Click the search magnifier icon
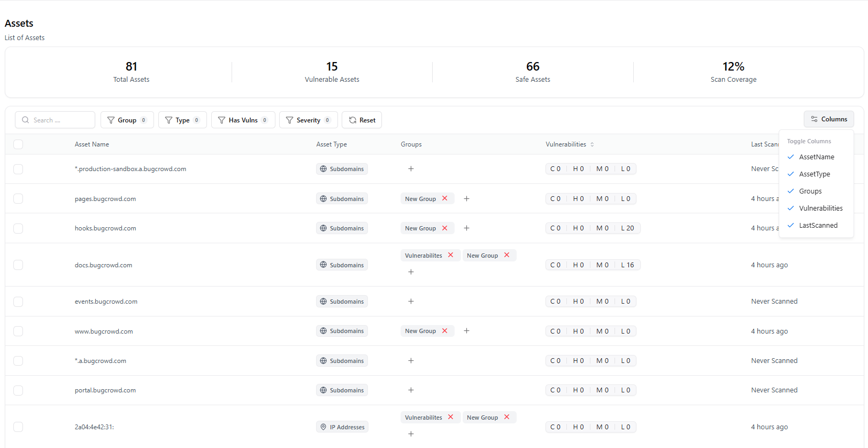Screen dimensions: 868x448 26,120
